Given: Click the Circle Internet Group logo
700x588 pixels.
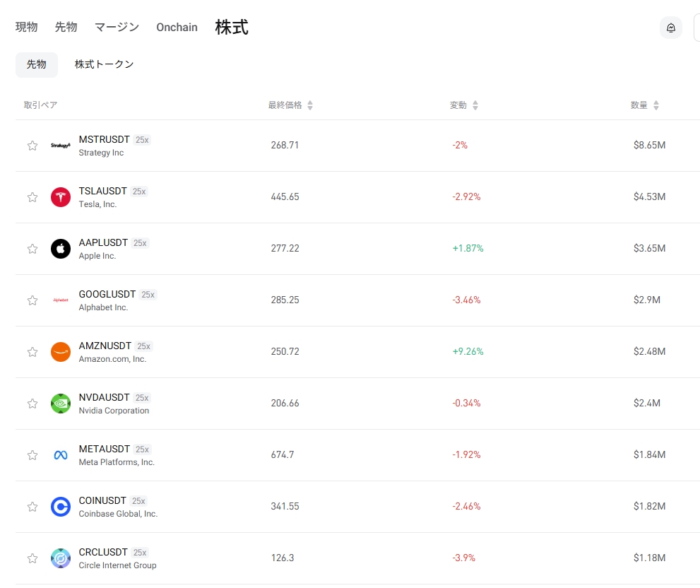Looking at the screenshot, I should point(61,558).
